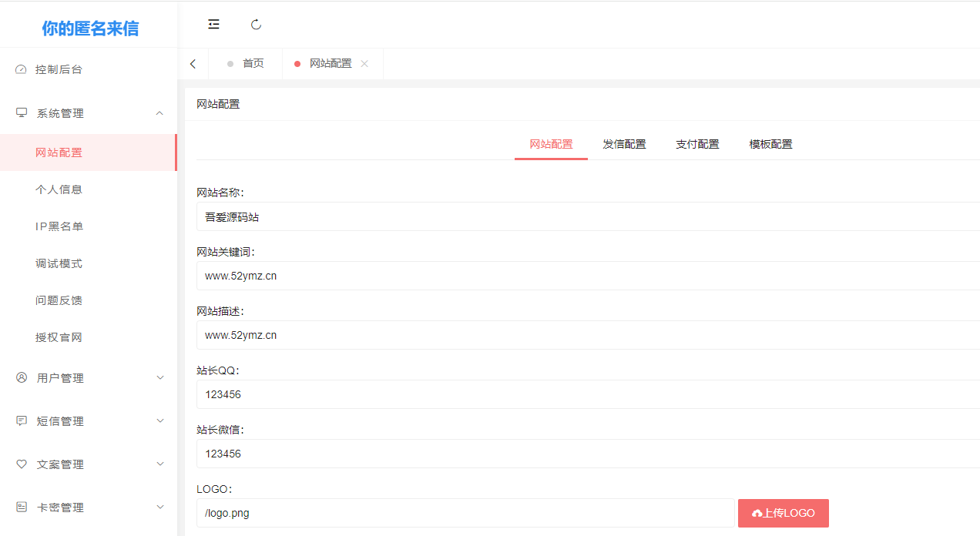Click the sidebar collapse icon in header
The width and height of the screenshot is (980, 536).
pos(213,25)
